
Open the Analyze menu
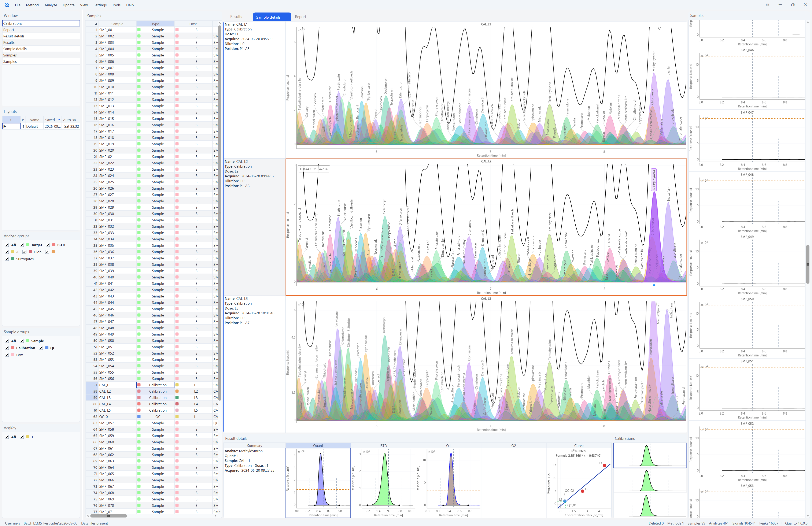pos(51,5)
